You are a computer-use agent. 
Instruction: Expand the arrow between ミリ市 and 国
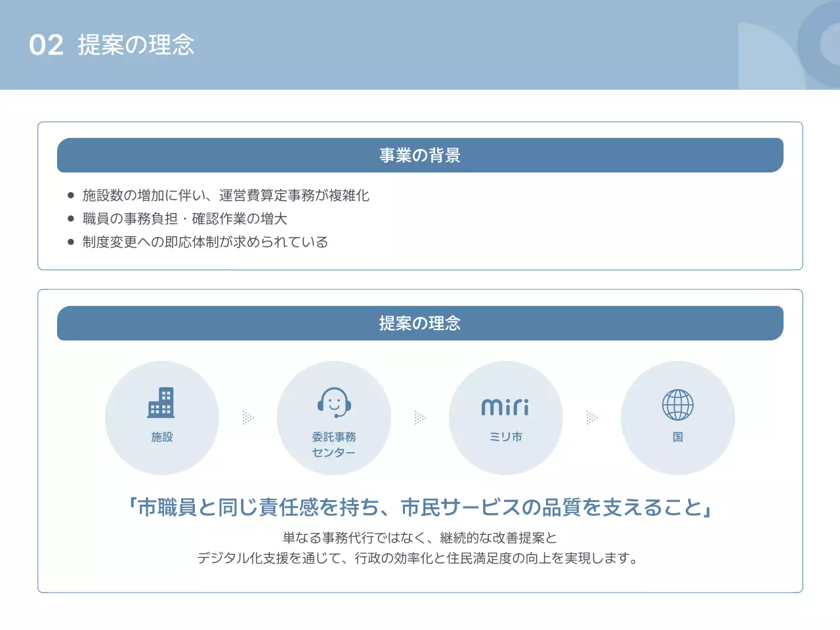(593, 417)
